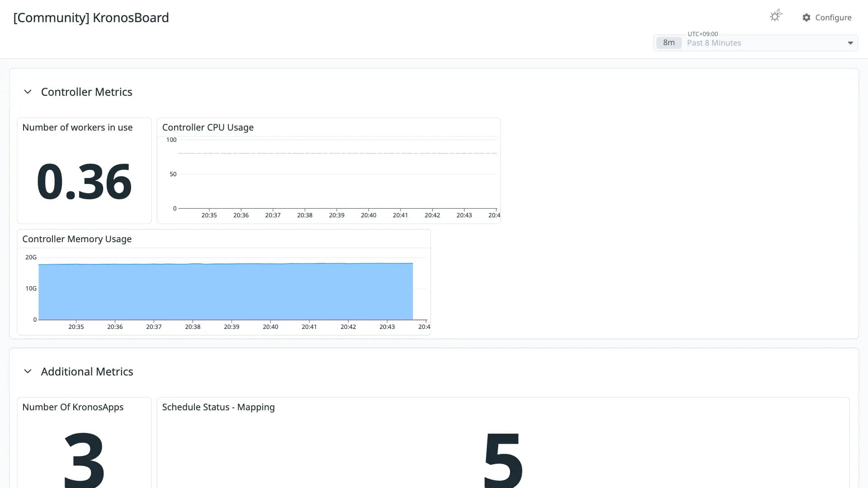The image size is (868, 488).
Task: Click the Controller Memory Usage area chart
Action: coord(226,291)
